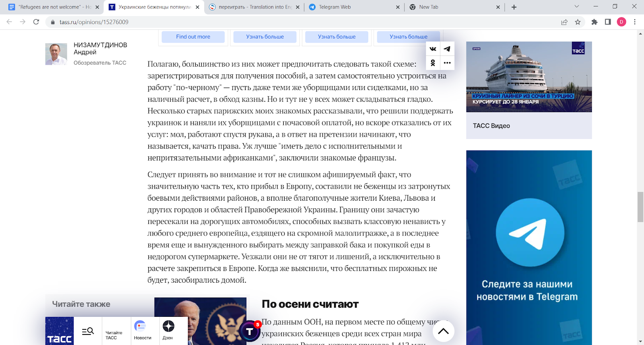Expand the tab search dropdown

pyautogui.click(x=576, y=6)
